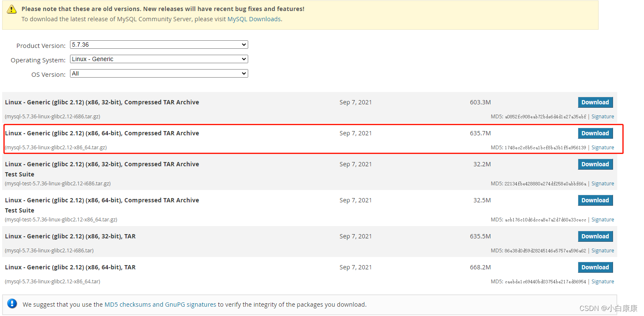Screen dimensions: 644x316
Task: Download the 32-bit Test Suite archive 32.2M
Action: click(x=595, y=164)
